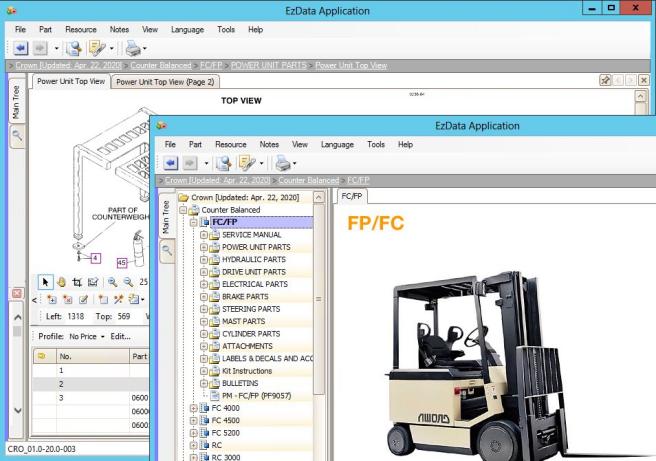Click the back arrow in the rear window toolbar
The image size is (656, 461).
click(x=22, y=47)
